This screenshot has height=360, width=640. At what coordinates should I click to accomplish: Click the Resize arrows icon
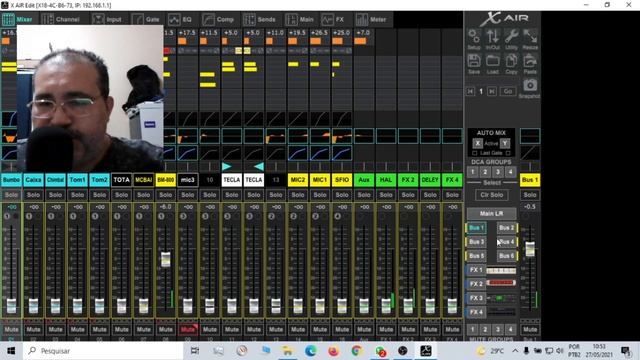530,39
